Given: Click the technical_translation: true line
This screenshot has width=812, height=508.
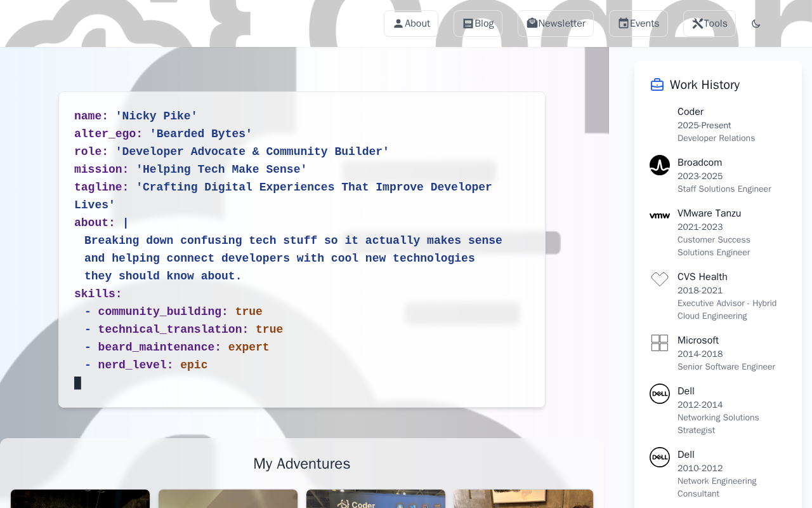Looking at the screenshot, I should tap(184, 330).
